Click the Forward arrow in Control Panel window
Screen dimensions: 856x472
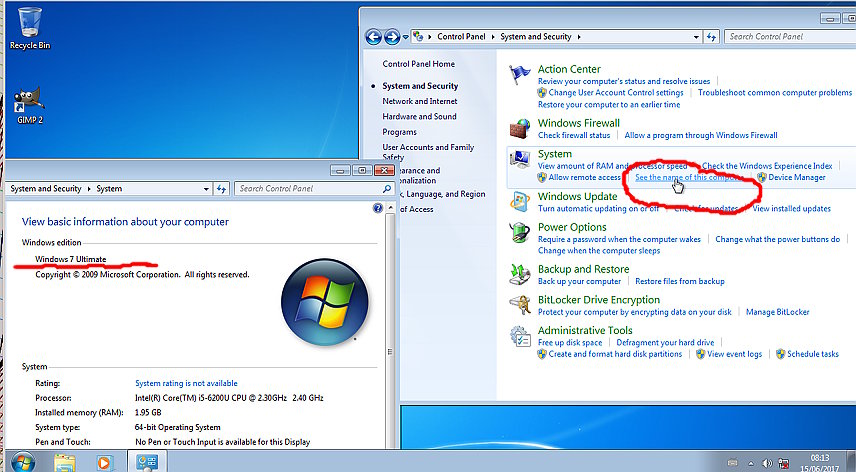(391, 37)
